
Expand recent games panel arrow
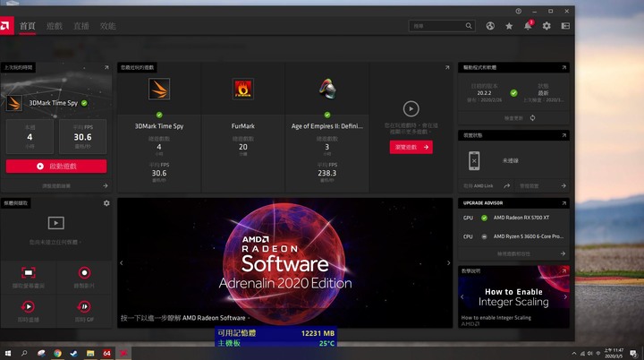pyautogui.click(x=447, y=67)
